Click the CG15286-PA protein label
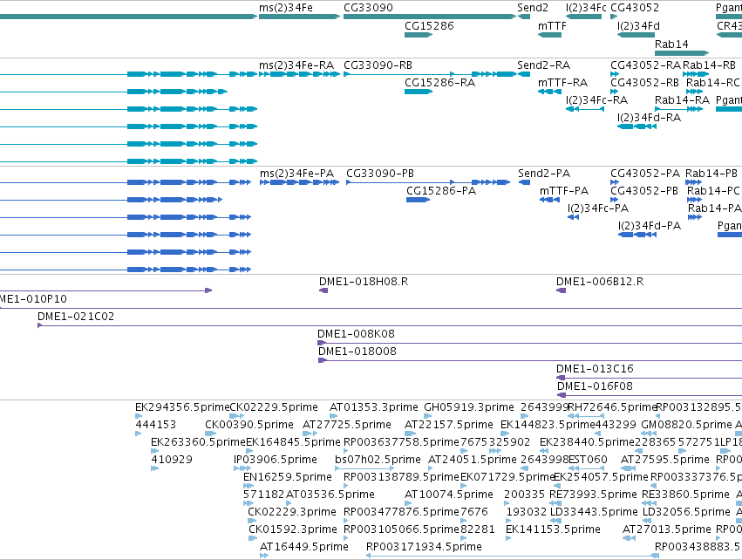 click(x=441, y=191)
